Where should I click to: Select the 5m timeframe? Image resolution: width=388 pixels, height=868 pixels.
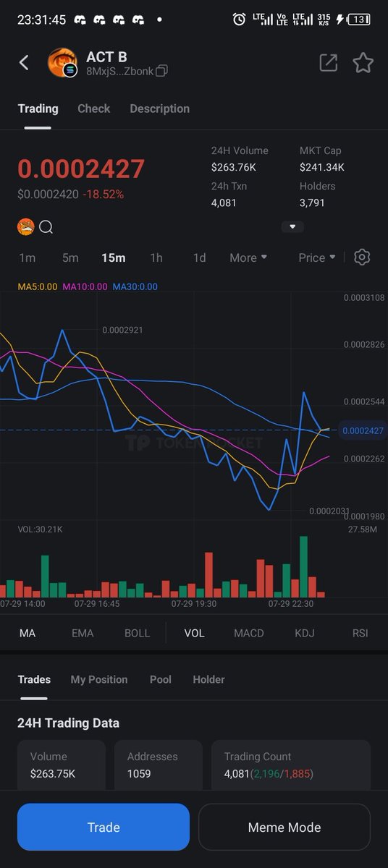point(70,258)
